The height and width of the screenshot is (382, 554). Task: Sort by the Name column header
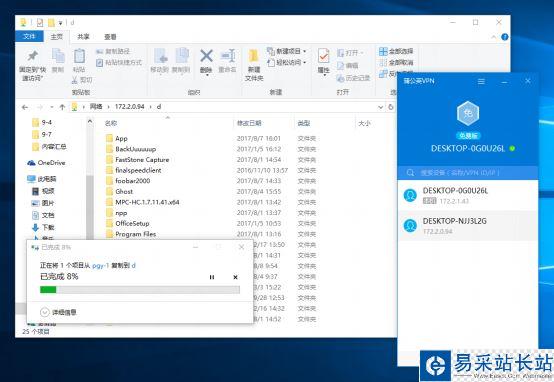[x=111, y=123]
